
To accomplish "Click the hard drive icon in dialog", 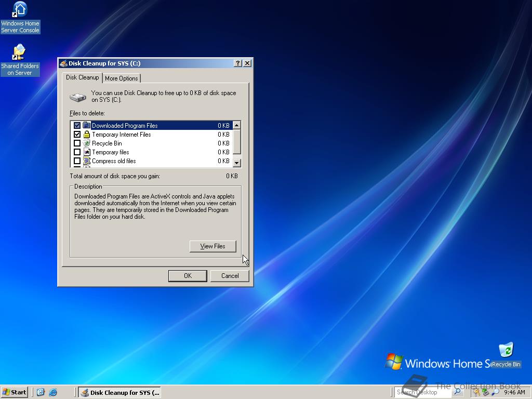I will click(78, 97).
